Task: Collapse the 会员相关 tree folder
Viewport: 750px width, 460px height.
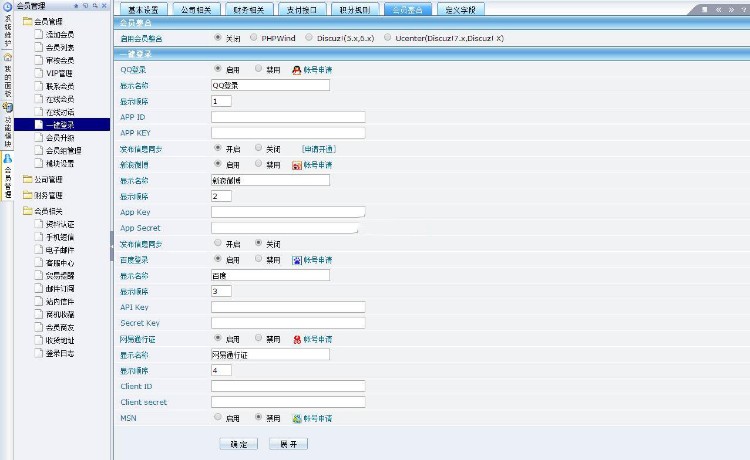Action: [x=27, y=211]
